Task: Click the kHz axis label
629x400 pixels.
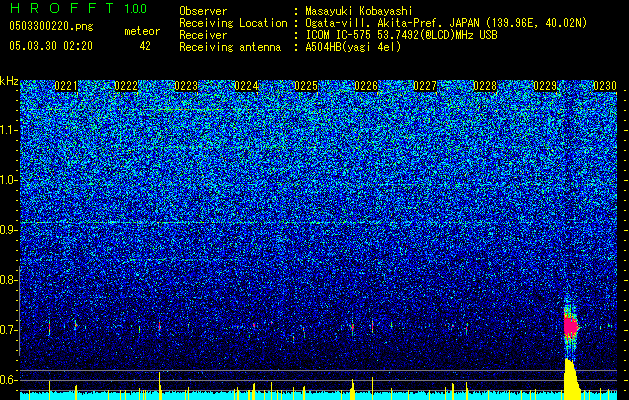Action: click(x=9, y=81)
